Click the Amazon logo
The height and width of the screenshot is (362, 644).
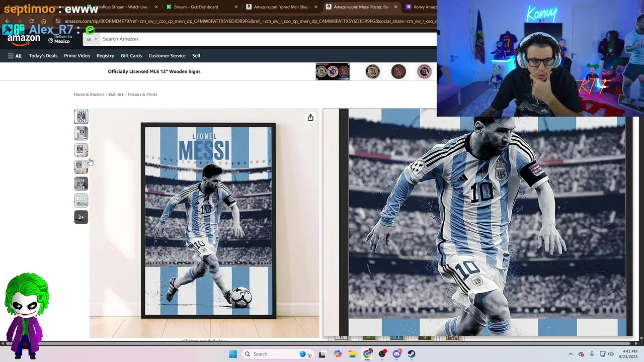24,39
